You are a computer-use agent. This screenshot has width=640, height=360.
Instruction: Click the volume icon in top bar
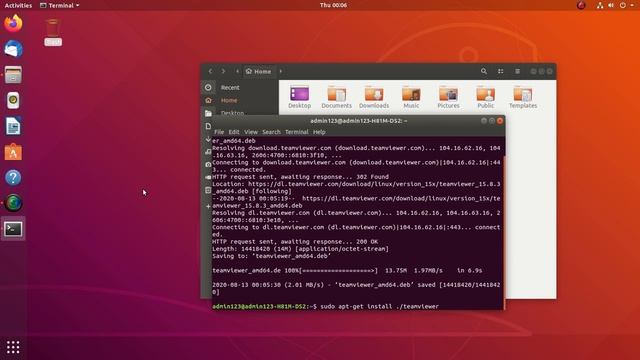pos(611,5)
